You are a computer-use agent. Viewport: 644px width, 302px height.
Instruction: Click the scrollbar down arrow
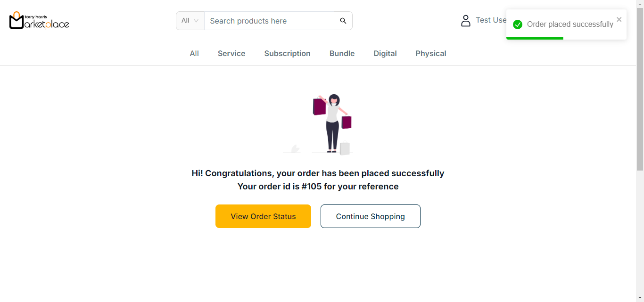(640, 298)
